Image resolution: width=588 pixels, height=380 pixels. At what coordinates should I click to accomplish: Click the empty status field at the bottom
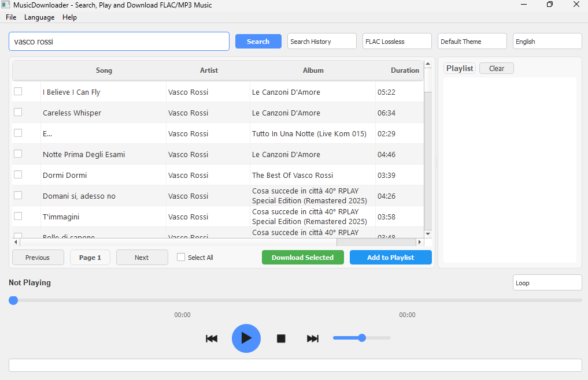pyautogui.click(x=295, y=365)
